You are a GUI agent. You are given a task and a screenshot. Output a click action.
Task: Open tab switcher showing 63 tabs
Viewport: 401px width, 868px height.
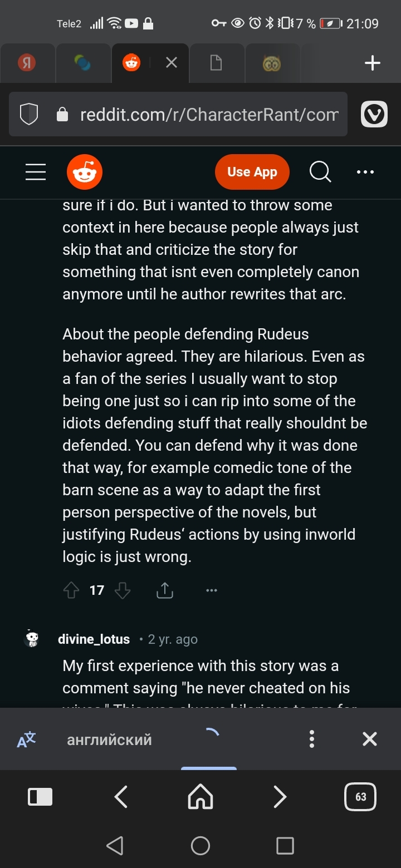(361, 797)
